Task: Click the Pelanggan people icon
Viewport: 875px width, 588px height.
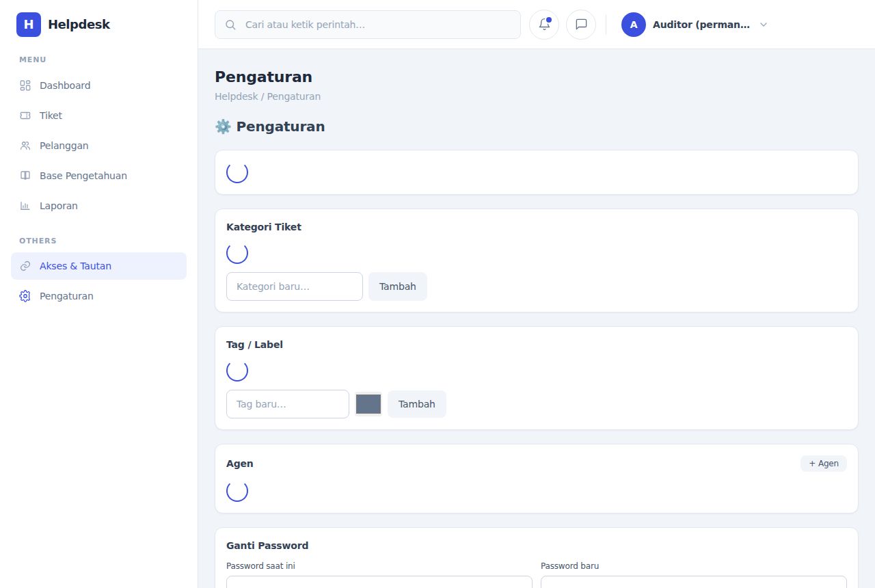Action: pyautogui.click(x=25, y=146)
